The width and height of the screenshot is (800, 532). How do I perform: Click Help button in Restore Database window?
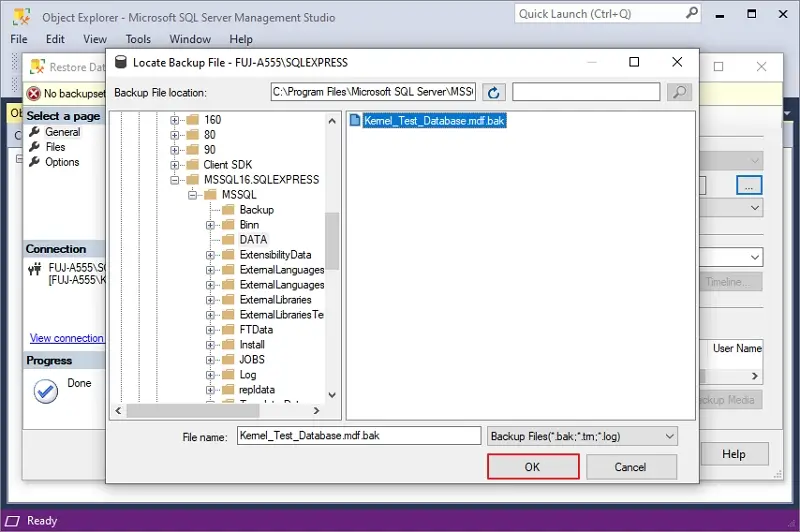(735, 454)
